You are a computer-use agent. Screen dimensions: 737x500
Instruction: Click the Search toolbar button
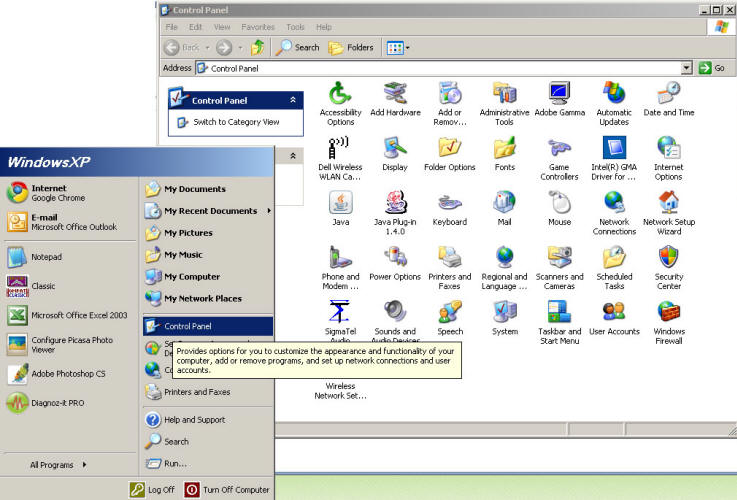pyautogui.click(x=298, y=47)
